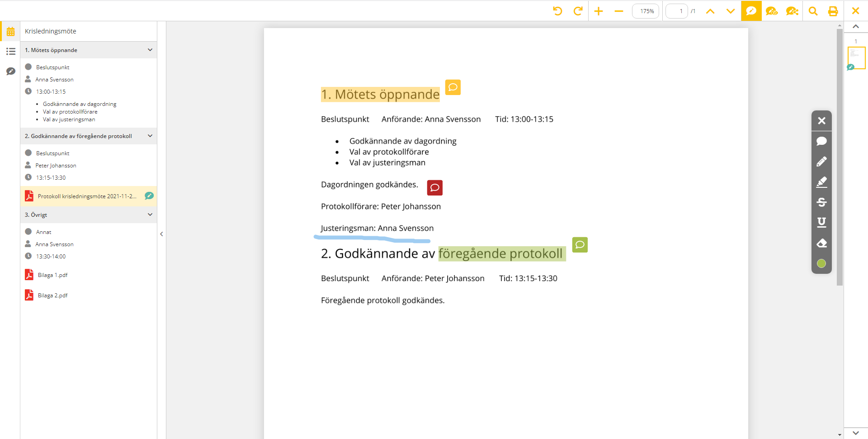Switch to the agenda list sidebar tab
Viewport: 868px width, 439px height.
coord(10,52)
